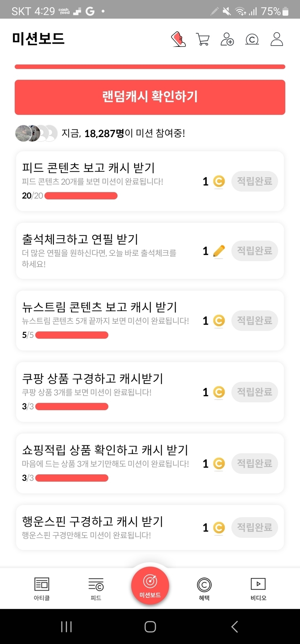The height and width of the screenshot is (644, 300).
Task: Tap the invite friend icon
Action: coord(227,39)
